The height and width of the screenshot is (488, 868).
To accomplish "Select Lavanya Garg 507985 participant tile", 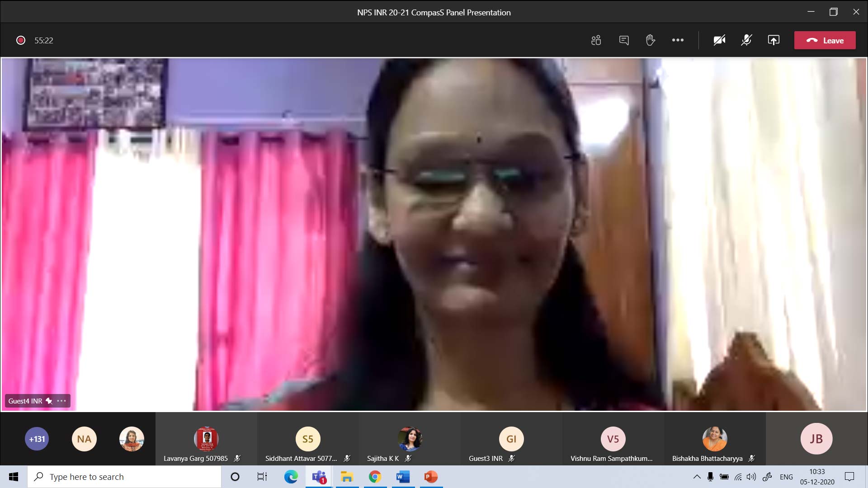I will point(206,439).
